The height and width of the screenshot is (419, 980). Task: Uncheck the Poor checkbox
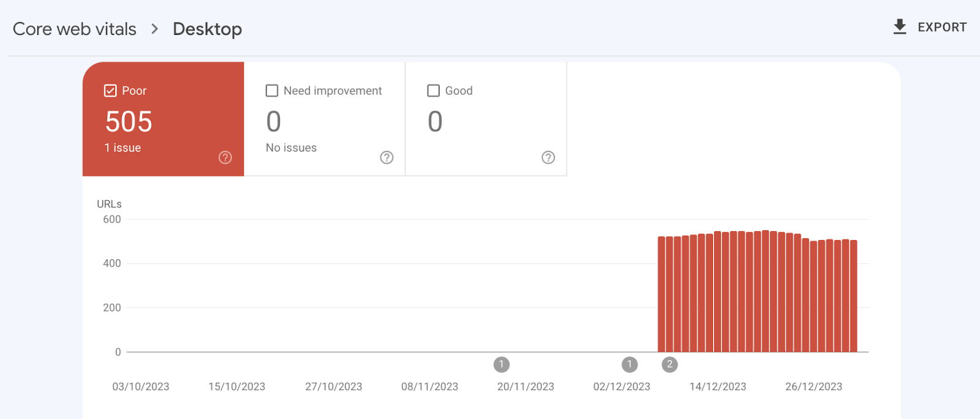[x=110, y=91]
